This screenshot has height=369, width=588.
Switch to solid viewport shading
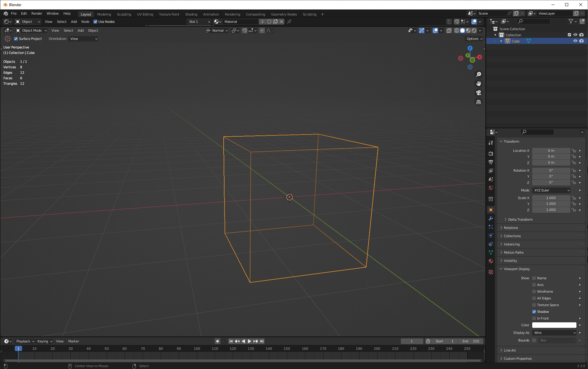462,30
